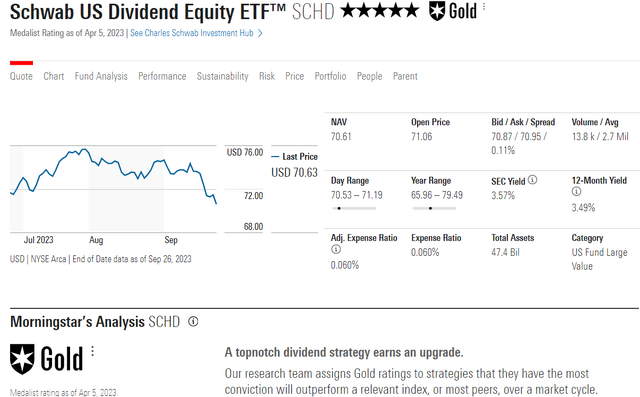This screenshot has height=397, width=640.
Task: Select the Performance tab
Action: coord(162,76)
